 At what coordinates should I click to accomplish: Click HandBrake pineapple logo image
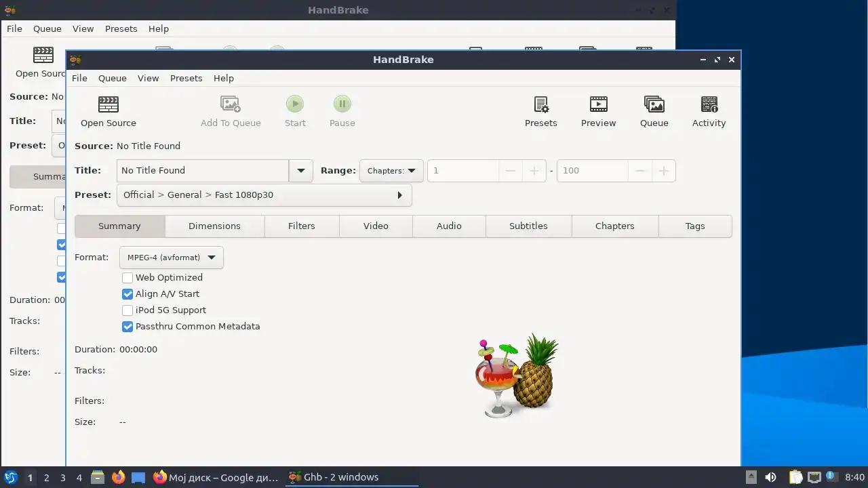point(517,377)
